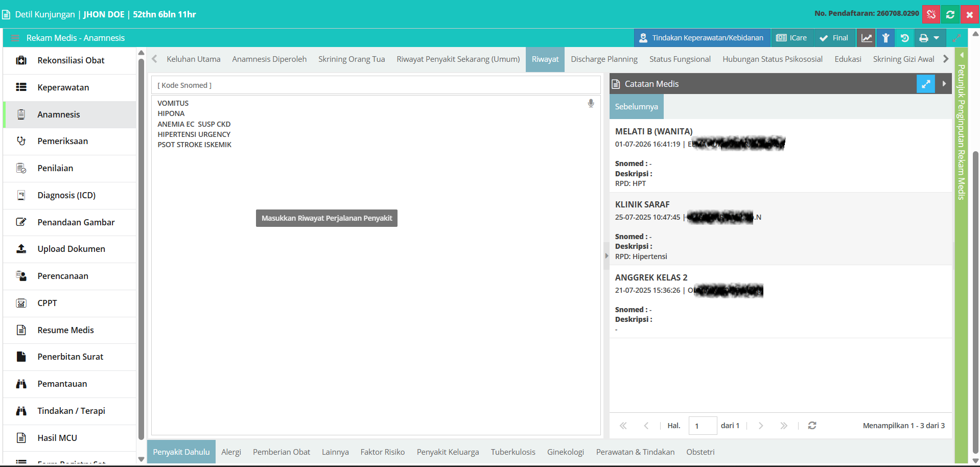Click the Kode Snomed input field
This screenshot has height=467, width=980.
pos(376,85)
